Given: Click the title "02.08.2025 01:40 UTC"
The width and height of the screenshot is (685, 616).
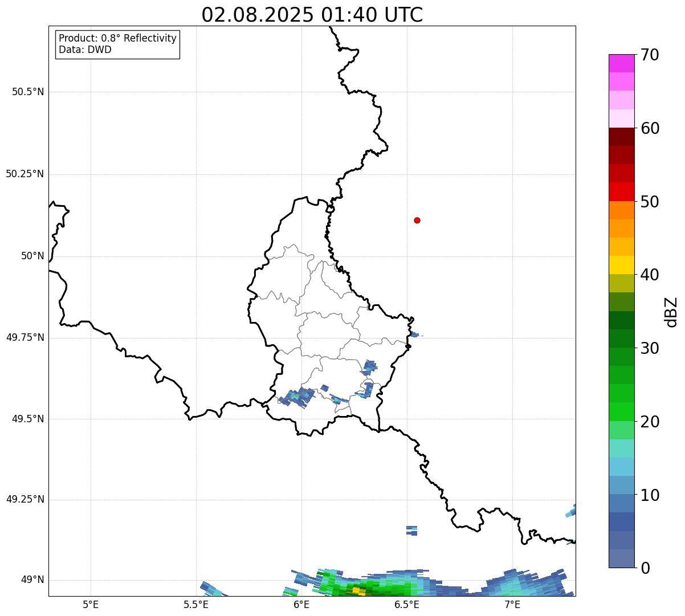Looking at the screenshot, I should pyautogui.click(x=312, y=14).
